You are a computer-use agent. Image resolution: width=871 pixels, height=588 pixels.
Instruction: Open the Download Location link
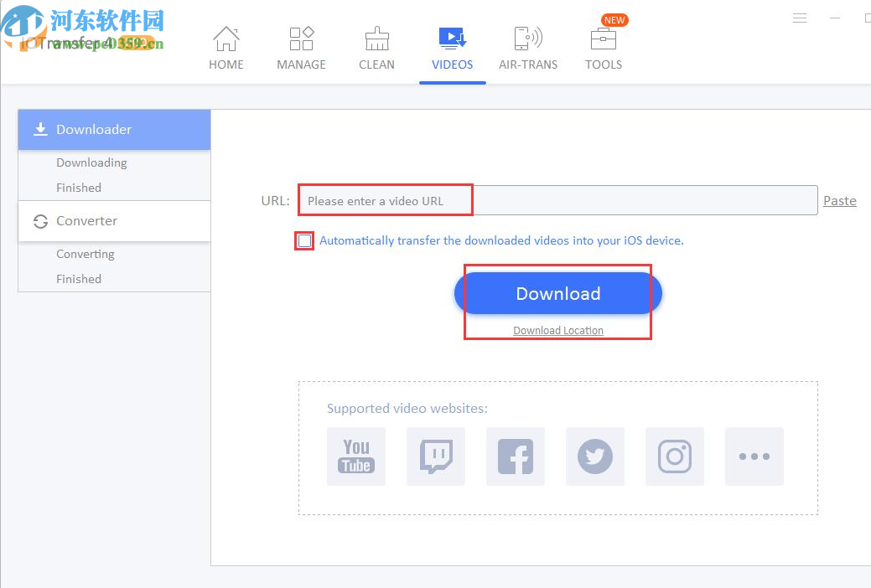557,330
